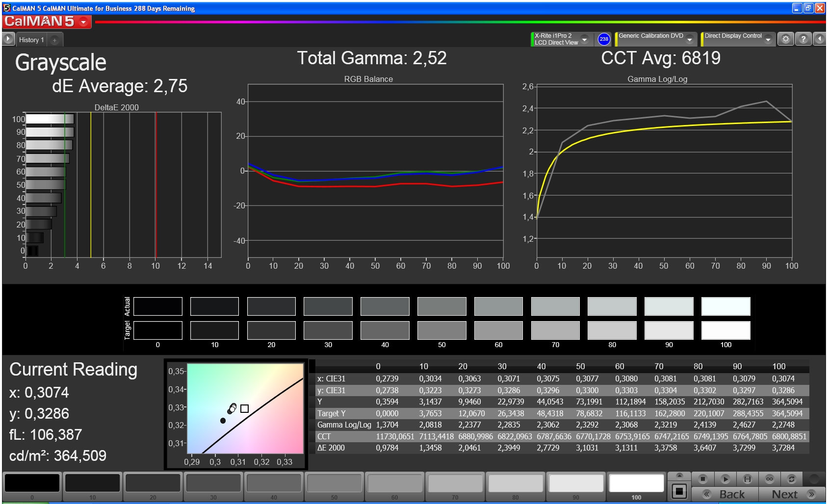The width and height of the screenshot is (828, 504).
Task: Click the Next button
Action: point(792,494)
